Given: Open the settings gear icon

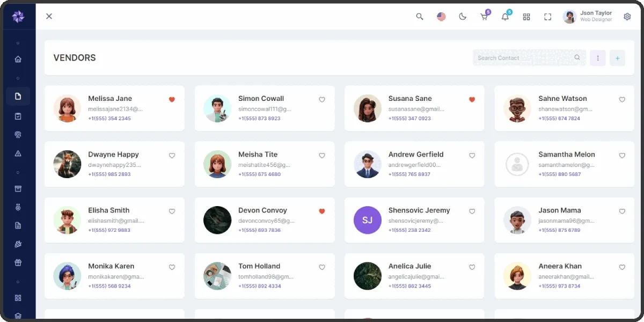Looking at the screenshot, I should click(627, 17).
